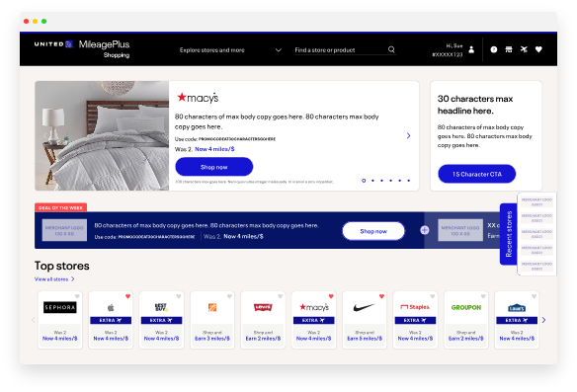Select the second carousel dot
This screenshot has width=577, height=392.
(x=372, y=181)
